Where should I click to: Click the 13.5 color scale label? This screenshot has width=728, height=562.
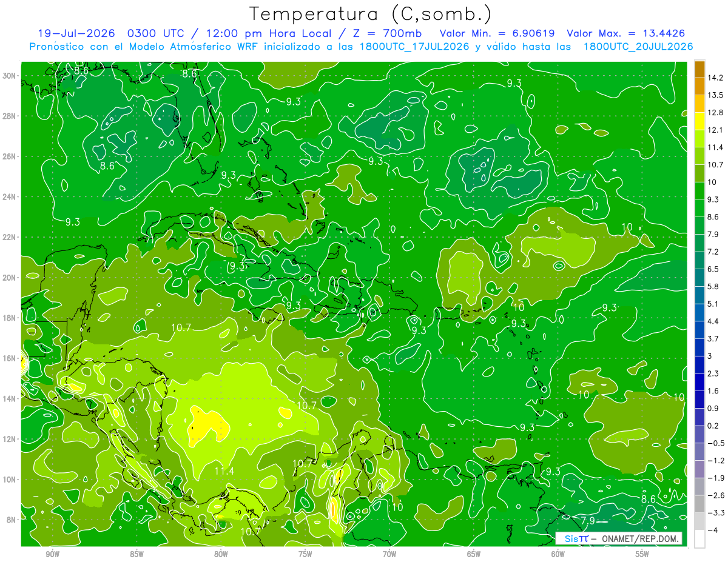pos(715,95)
